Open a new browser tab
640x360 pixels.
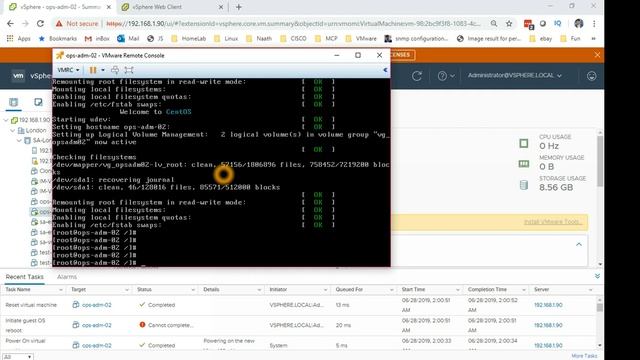239,7
